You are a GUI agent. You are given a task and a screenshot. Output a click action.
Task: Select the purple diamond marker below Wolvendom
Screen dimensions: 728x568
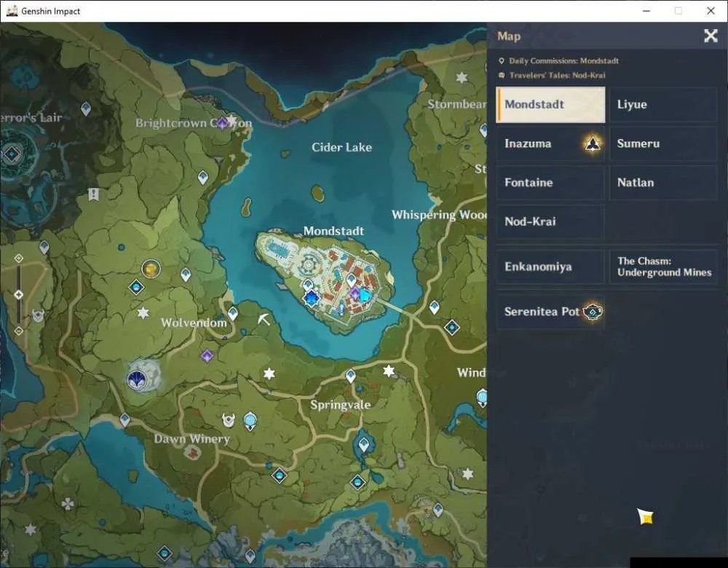207,356
